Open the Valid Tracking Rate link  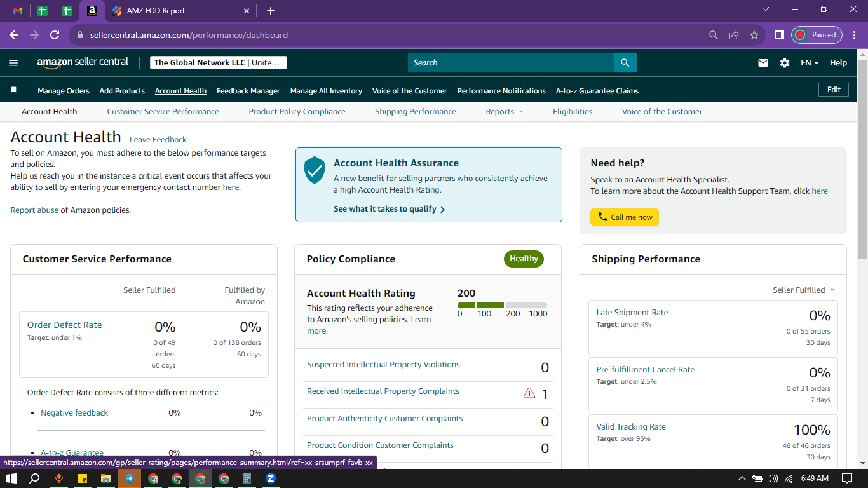(631, 427)
